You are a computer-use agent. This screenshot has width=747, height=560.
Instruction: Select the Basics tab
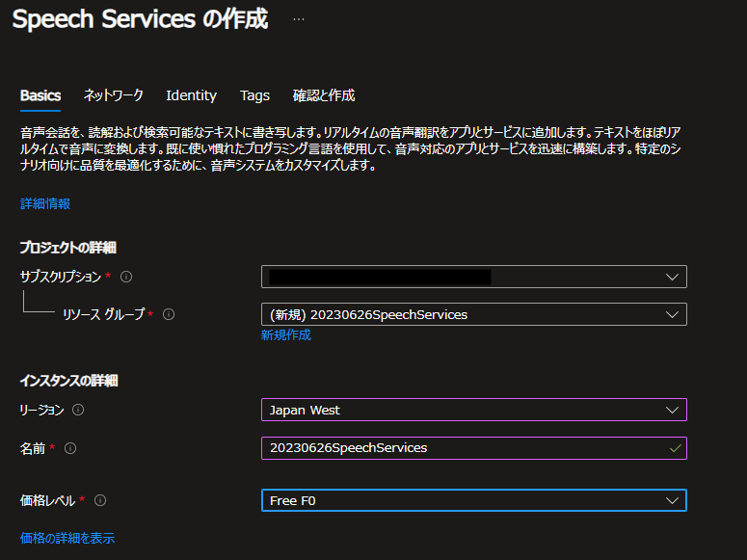pos(40,95)
